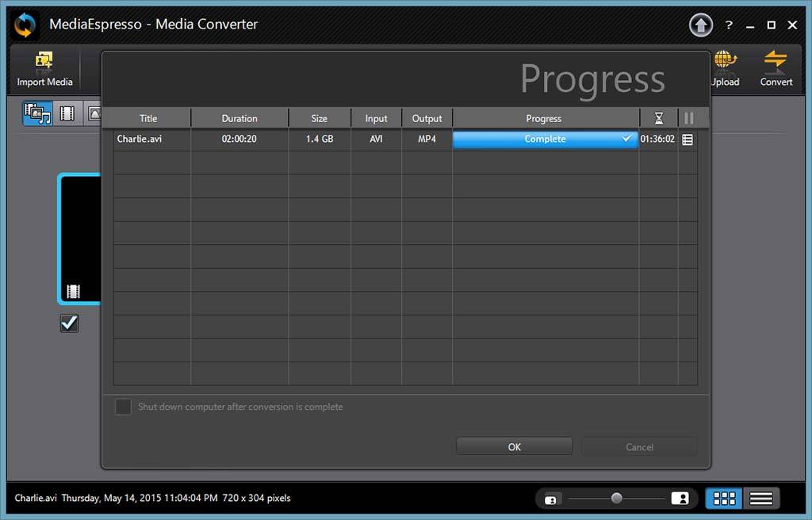
Task: Click the Complete progress bar
Action: [546, 140]
